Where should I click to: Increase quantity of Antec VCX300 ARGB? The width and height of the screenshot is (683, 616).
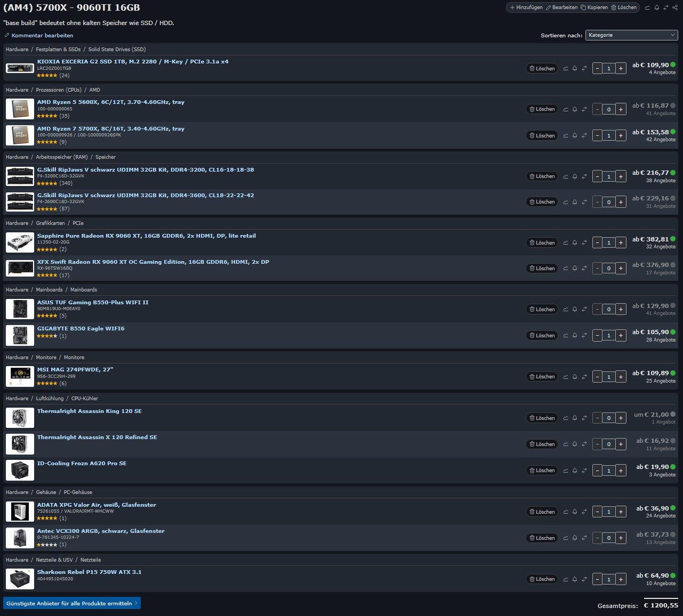click(621, 538)
